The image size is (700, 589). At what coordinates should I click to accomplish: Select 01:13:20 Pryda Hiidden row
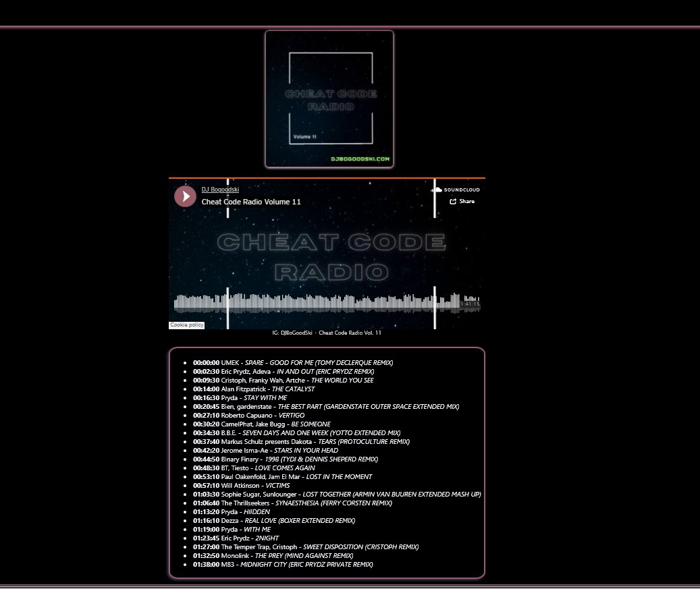(x=232, y=512)
